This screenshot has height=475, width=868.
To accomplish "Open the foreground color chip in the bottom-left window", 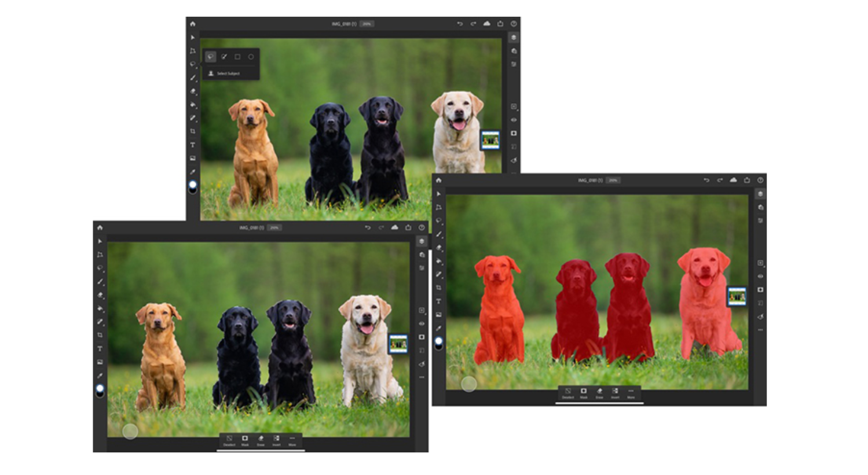I will pyautogui.click(x=100, y=389).
